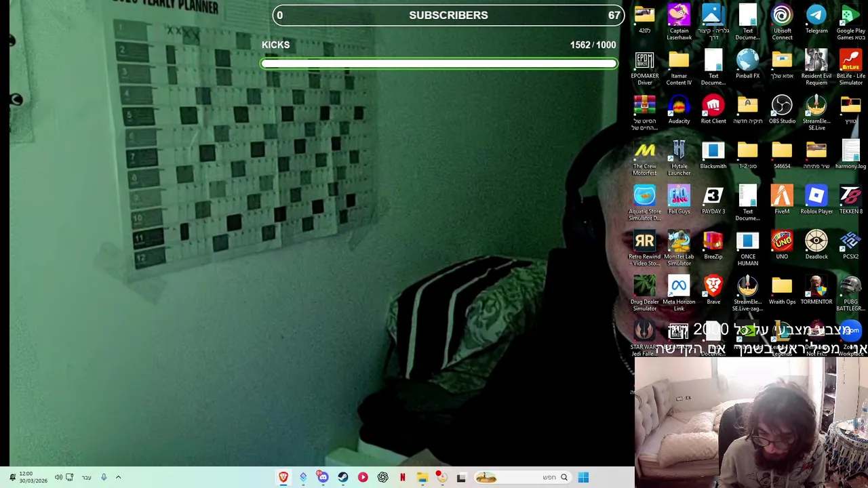Open the StreamElements SE.Live shortcut beside OBS Studio
Image resolution: width=868 pixels, height=488 pixels.
tap(816, 113)
